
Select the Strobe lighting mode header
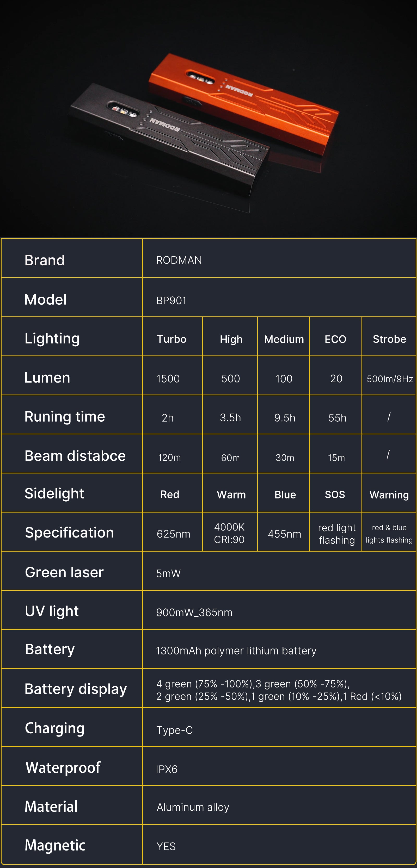[x=389, y=339]
